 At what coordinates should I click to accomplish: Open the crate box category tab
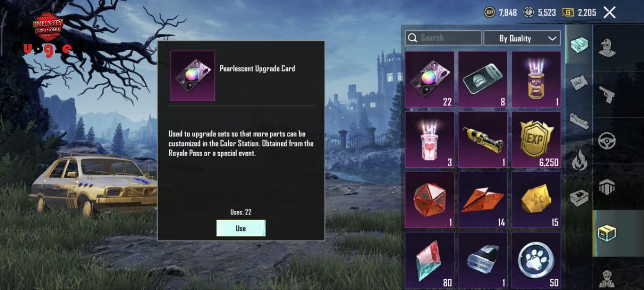point(607,233)
